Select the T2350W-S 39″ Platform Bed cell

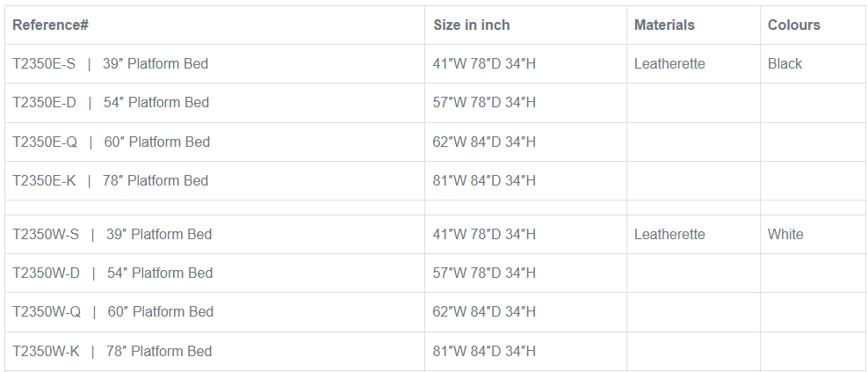point(112,234)
